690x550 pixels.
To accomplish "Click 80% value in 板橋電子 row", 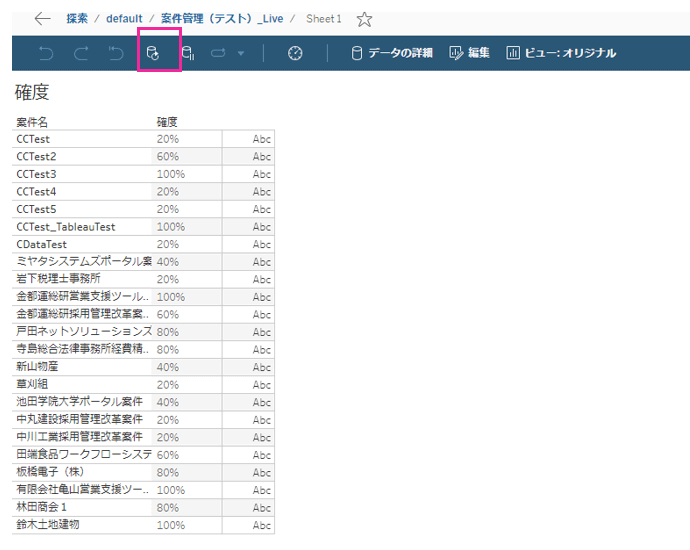I will pos(168,473).
